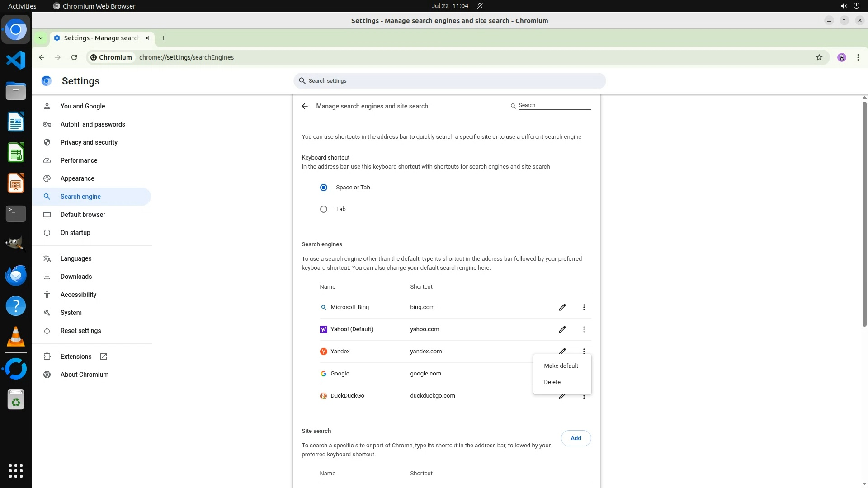Open Privacy and security settings section
The image size is (868, 488).
coord(89,142)
